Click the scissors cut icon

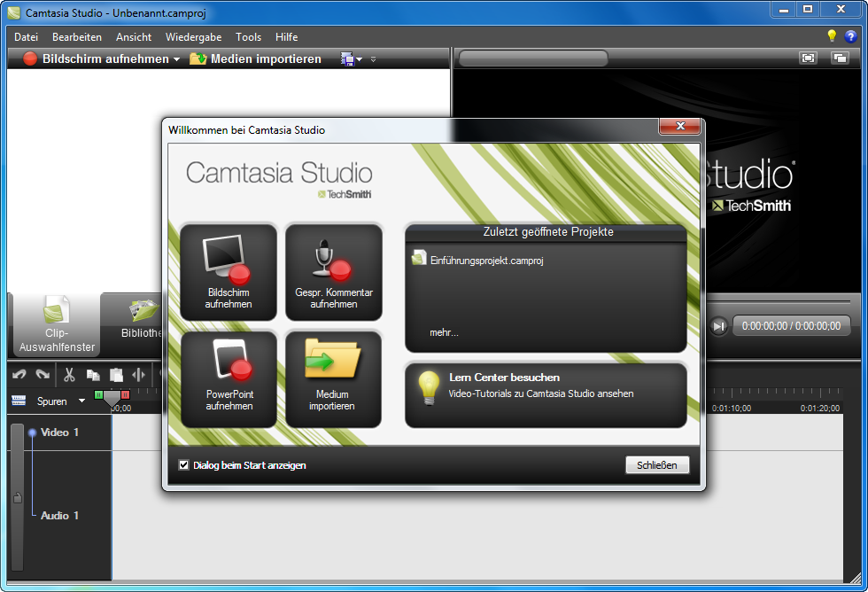tap(69, 375)
